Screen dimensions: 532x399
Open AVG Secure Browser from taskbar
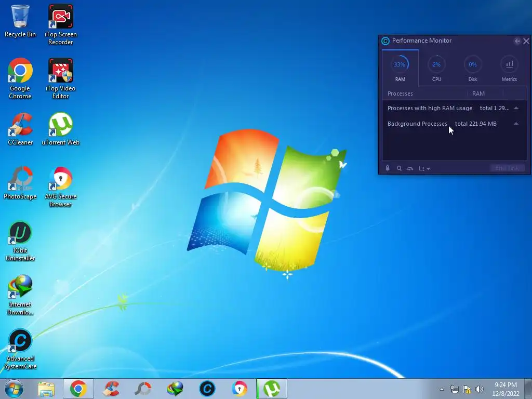[x=240, y=389]
